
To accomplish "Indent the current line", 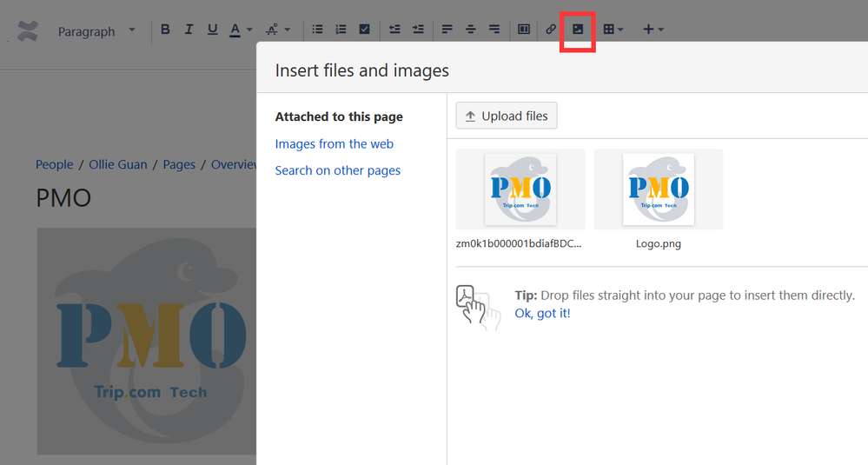I will click(419, 30).
